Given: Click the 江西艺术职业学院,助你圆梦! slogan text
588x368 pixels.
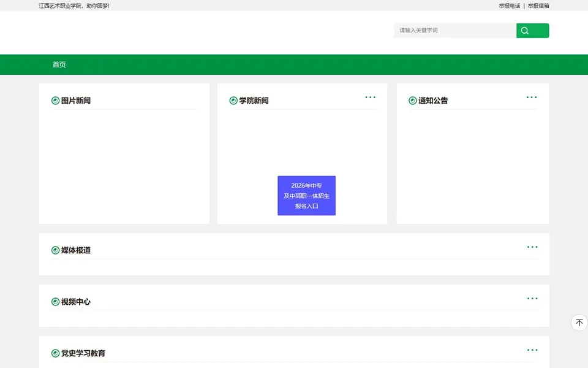Looking at the screenshot, I should tap(74, 6).
